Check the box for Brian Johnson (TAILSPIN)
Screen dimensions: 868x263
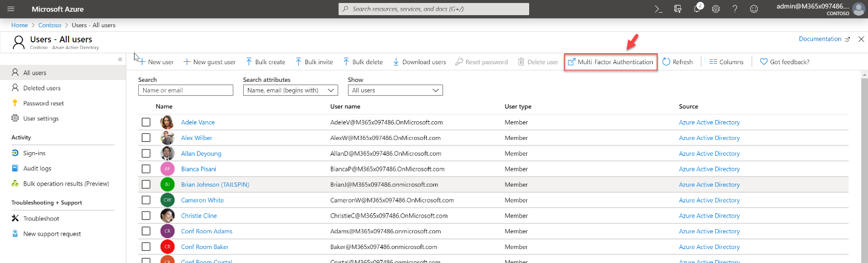pos(146,184)
